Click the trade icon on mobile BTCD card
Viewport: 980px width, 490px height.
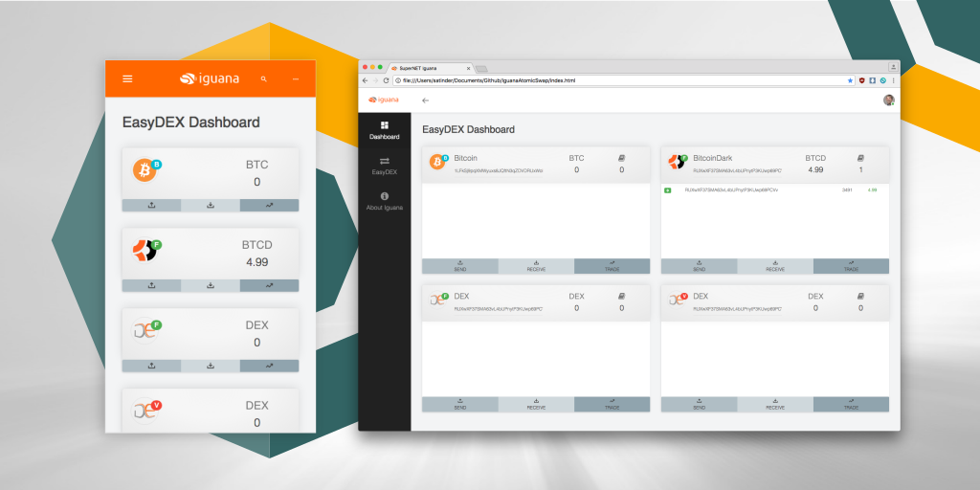(x=269, y=285)
